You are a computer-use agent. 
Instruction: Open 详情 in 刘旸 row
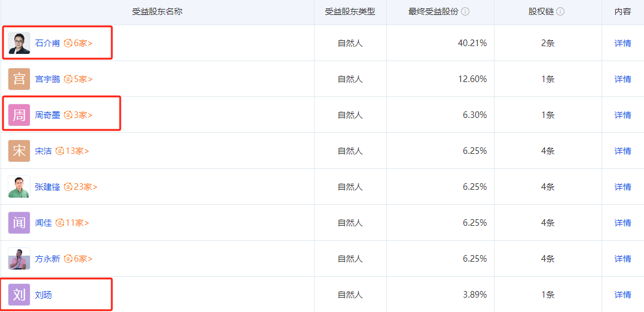tap(622, 295)
